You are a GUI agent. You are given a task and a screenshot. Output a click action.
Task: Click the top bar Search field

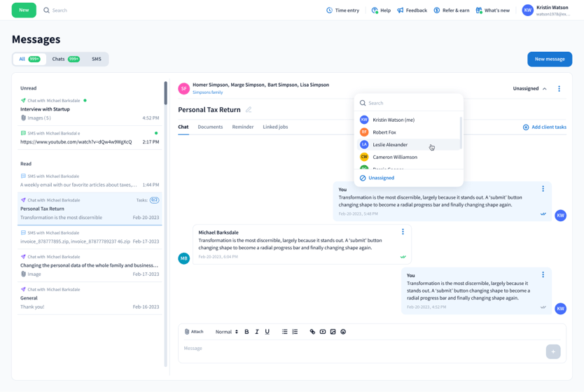click(x=60, y=10)
